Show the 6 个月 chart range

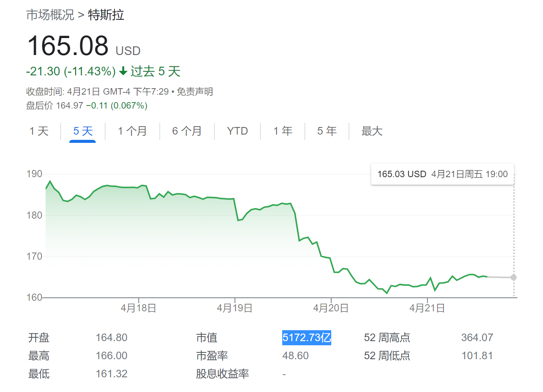coord(187,131)
